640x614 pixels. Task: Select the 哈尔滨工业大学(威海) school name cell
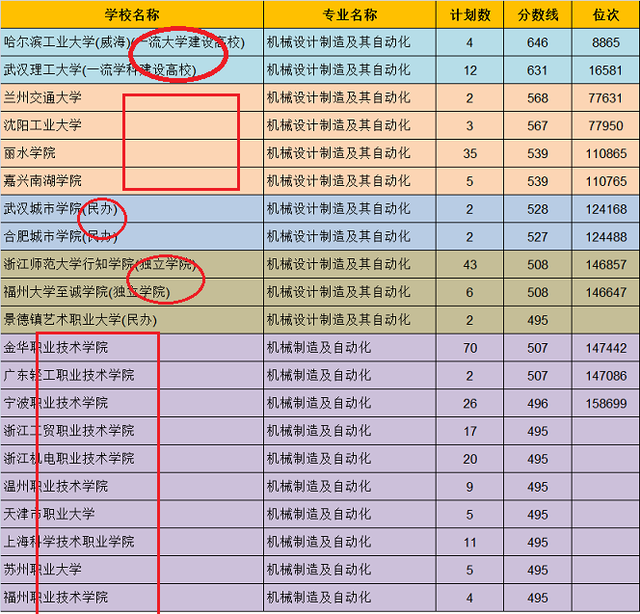click(132, 42)
